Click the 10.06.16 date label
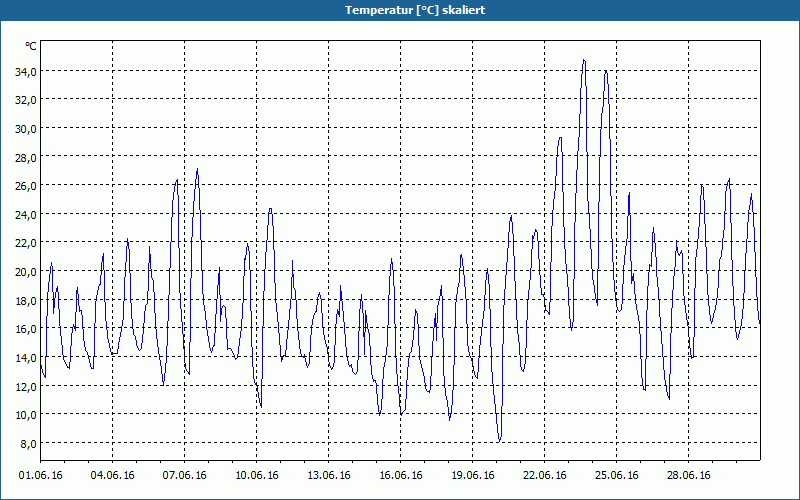This screenshot has height=500, width=800. point(257,476)
